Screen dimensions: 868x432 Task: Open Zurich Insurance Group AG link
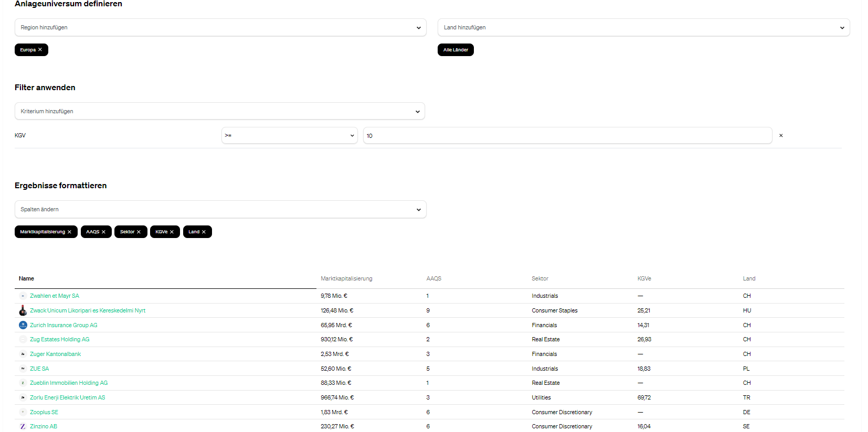(63, 325)
